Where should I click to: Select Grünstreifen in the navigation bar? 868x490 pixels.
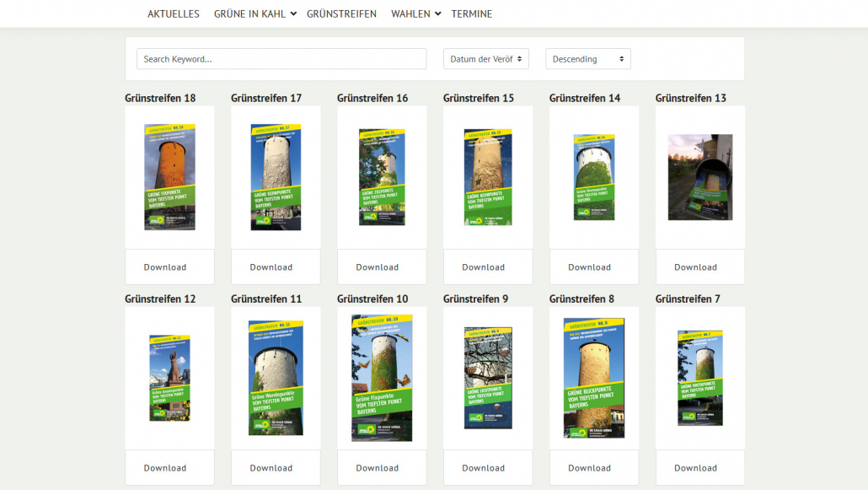click(341, 13)
